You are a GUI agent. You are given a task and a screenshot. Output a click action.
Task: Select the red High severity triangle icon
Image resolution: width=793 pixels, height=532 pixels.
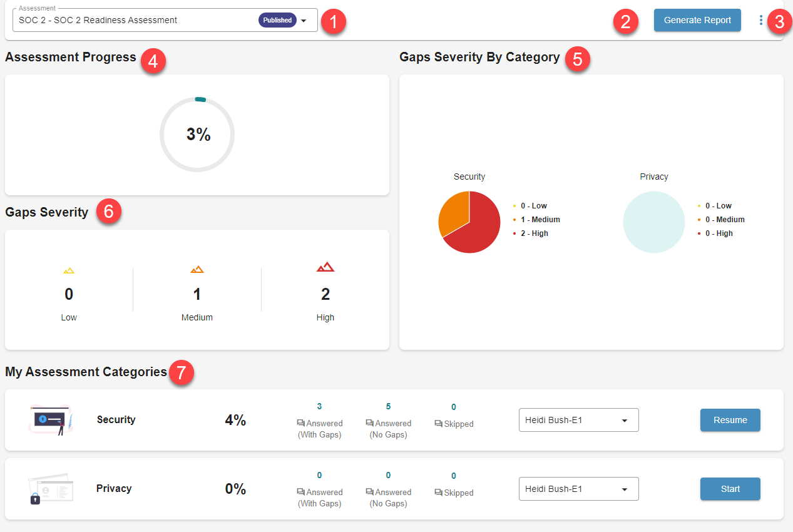(x=325, y=267)
